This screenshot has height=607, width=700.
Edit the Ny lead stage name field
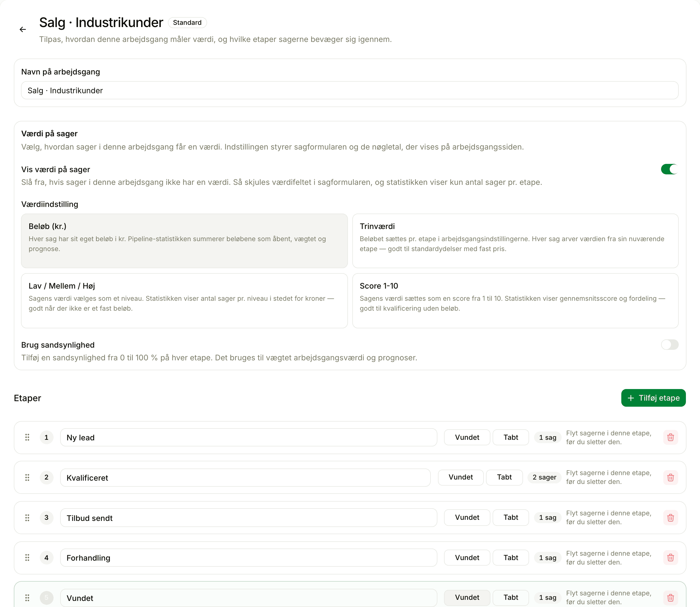[x=249, y=437]
